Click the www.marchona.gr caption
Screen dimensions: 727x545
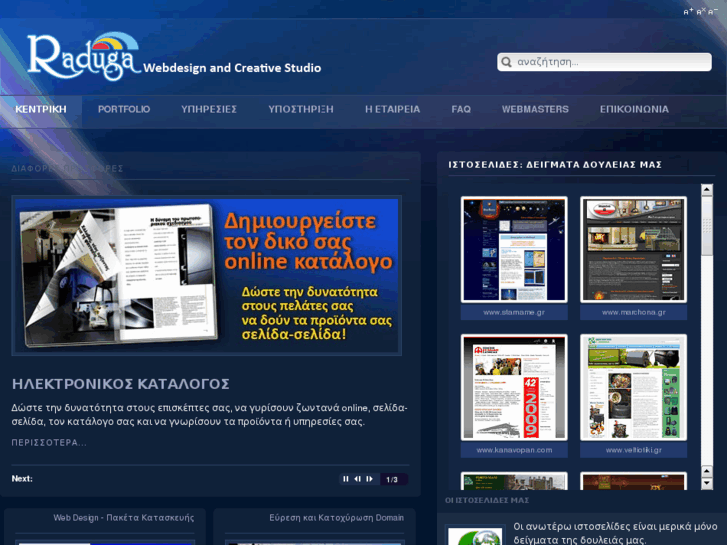(x=633, y=312)
